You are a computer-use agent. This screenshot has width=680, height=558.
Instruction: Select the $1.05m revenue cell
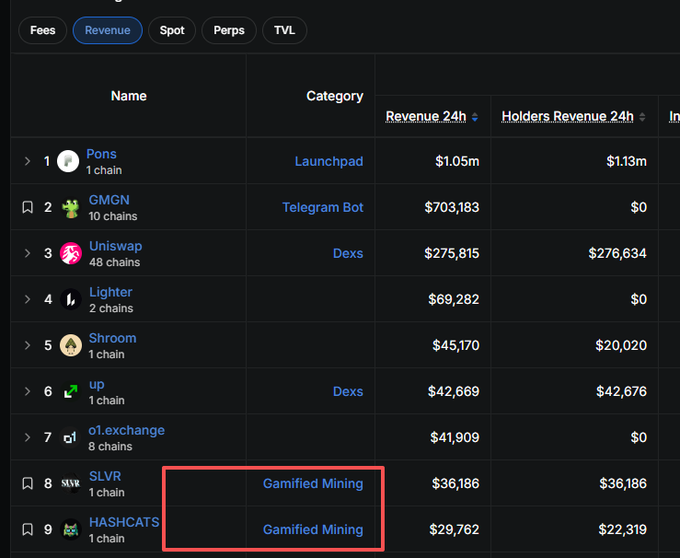(457, 161)
